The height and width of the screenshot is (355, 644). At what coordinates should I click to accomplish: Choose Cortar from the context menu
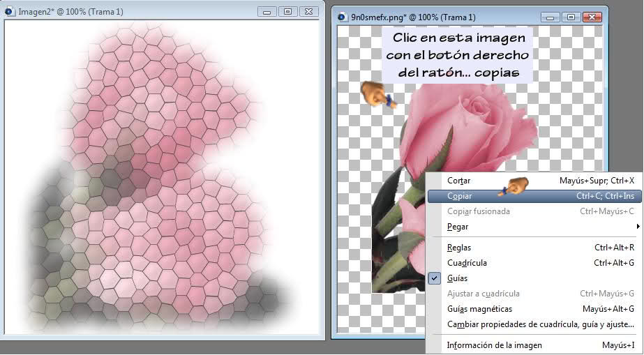click(x=534, y=181)
